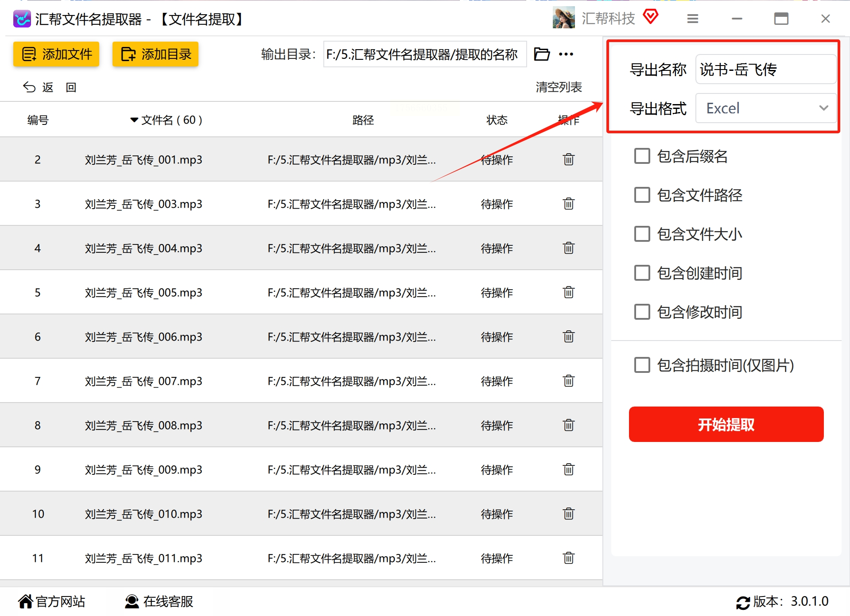Enable the 包含文件路径 checkbox
This screenshot has height=616, width=850.
click(x=642, y=195)
